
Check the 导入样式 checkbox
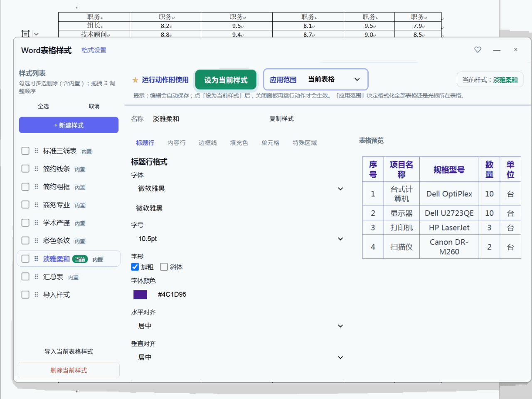(x=25, y=295)
